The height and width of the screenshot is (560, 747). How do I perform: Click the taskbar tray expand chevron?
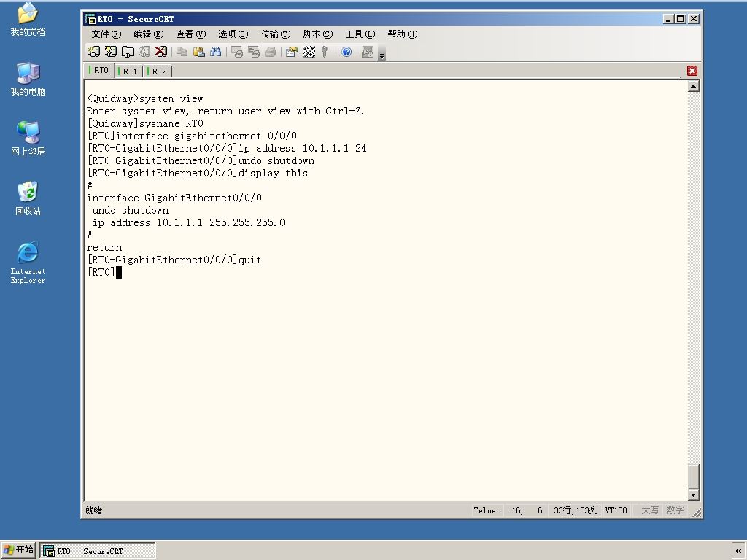coord(738,551)
